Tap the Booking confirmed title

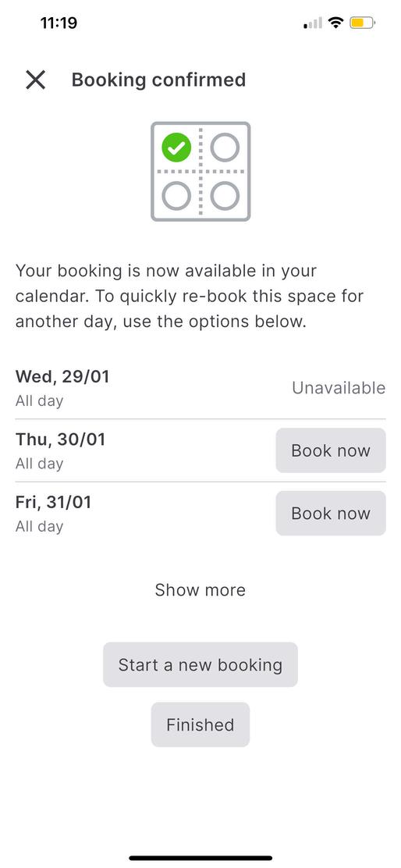[158, 80]
